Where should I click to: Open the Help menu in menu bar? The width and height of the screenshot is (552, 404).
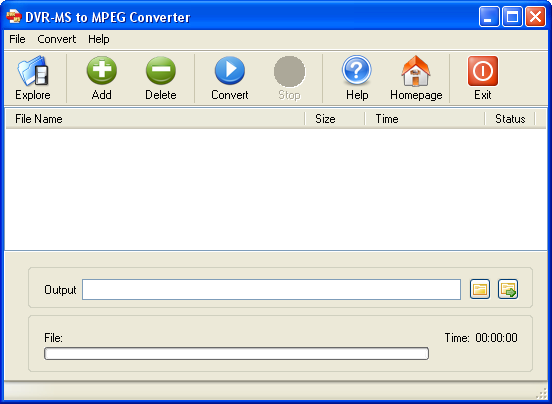(99, 39)
